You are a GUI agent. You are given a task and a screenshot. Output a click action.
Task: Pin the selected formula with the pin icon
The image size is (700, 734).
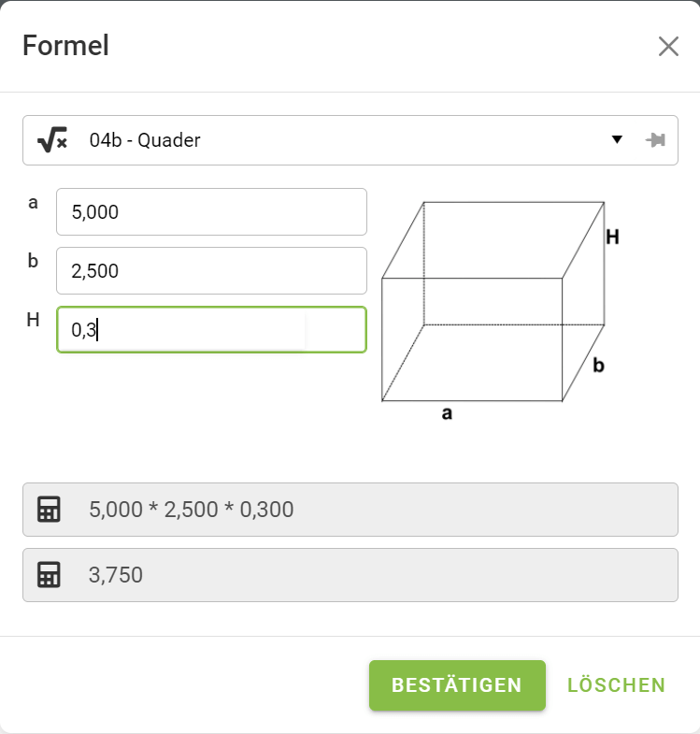point(655,140)
